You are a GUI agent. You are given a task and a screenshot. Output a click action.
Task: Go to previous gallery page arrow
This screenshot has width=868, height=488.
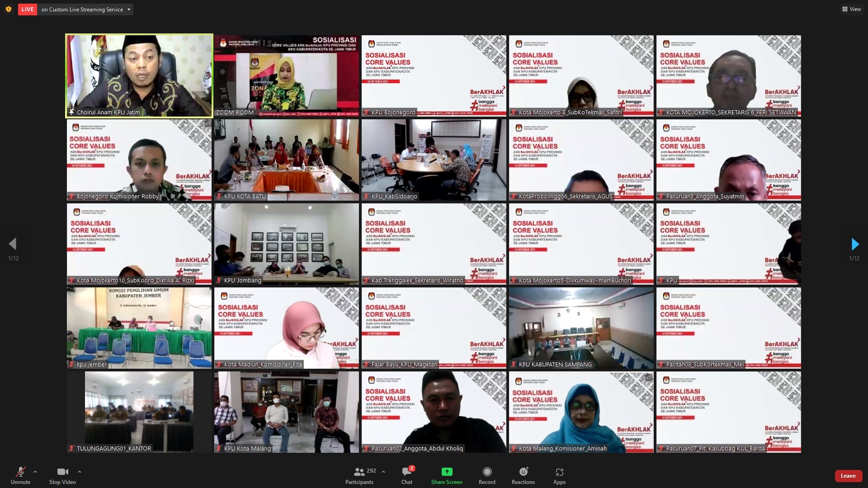point(13,244)
